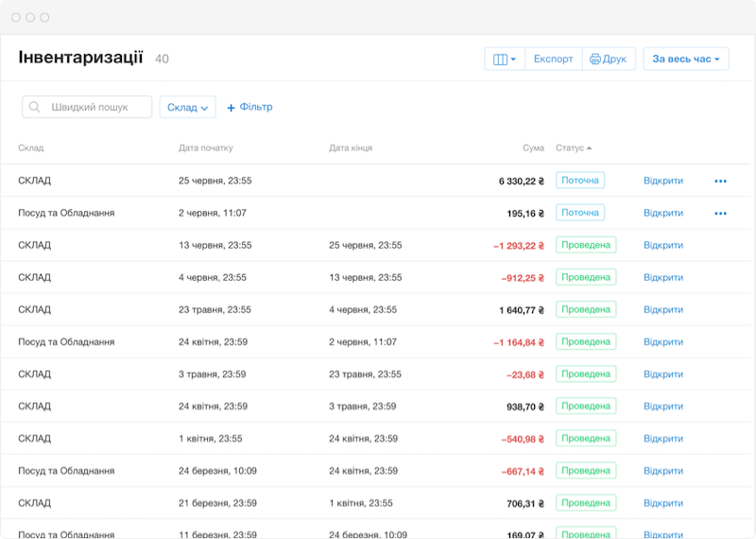Click the Проведена badge in the 1 640,77 ₴ row
The image size is (756, 539).
[586, 310]
